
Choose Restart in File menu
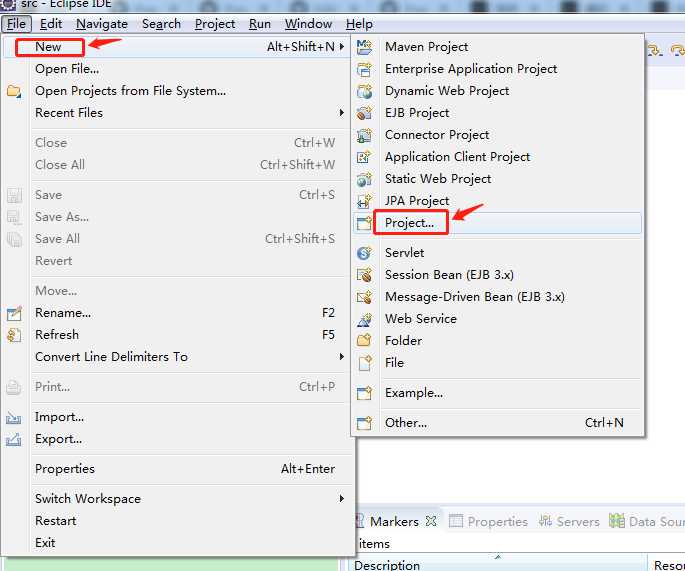pos(177,521)
